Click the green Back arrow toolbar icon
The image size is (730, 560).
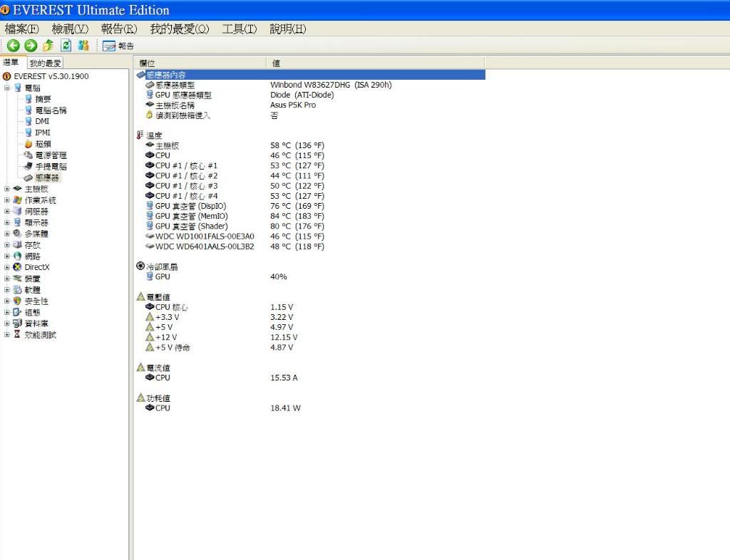[14, 46]
